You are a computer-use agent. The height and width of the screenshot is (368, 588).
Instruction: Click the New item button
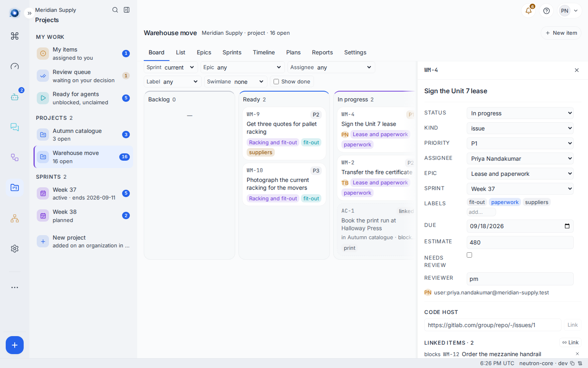point(561,33)
